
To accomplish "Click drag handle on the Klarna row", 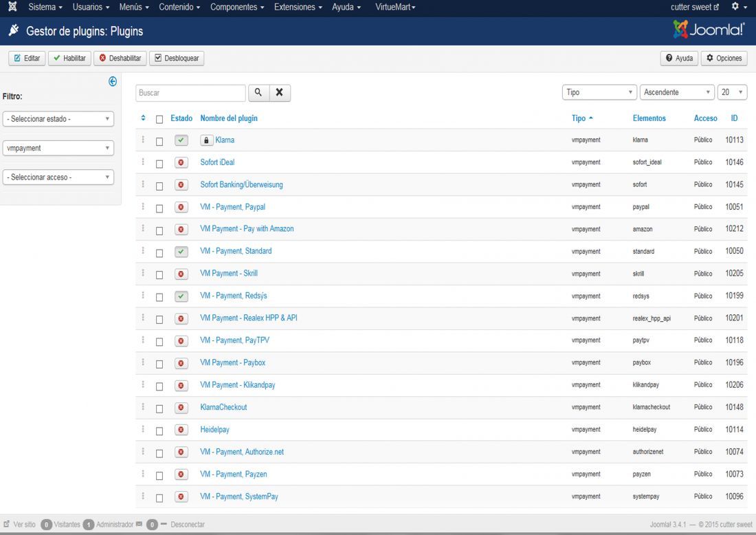I will click(143, 140).
